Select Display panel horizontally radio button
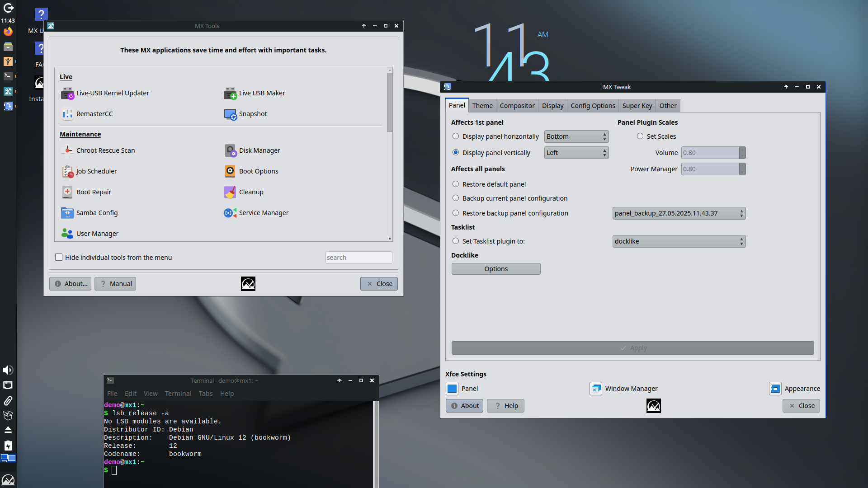868x488 pixels. 456,136
